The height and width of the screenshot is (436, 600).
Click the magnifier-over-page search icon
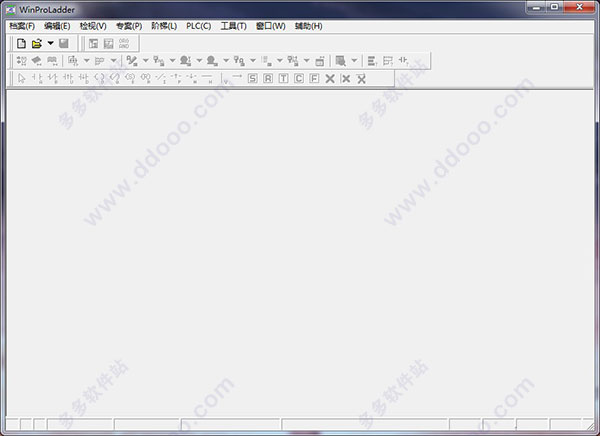pyautogui.click(x=340, y=61)
